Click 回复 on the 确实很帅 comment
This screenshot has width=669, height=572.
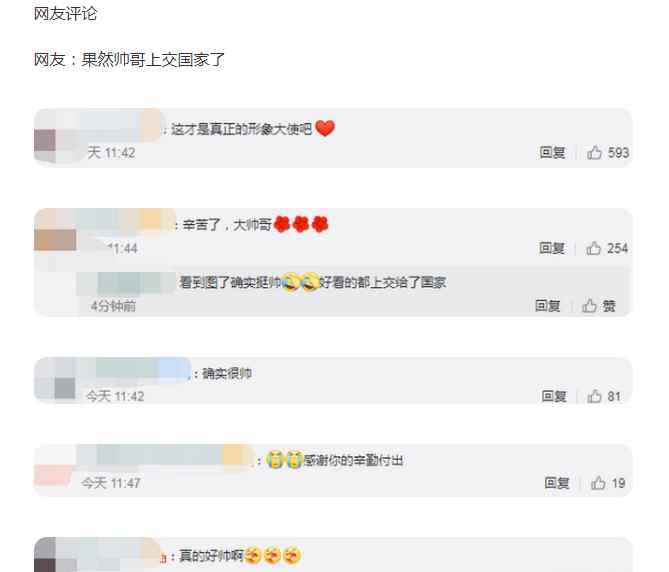click(x=554, y=396)
